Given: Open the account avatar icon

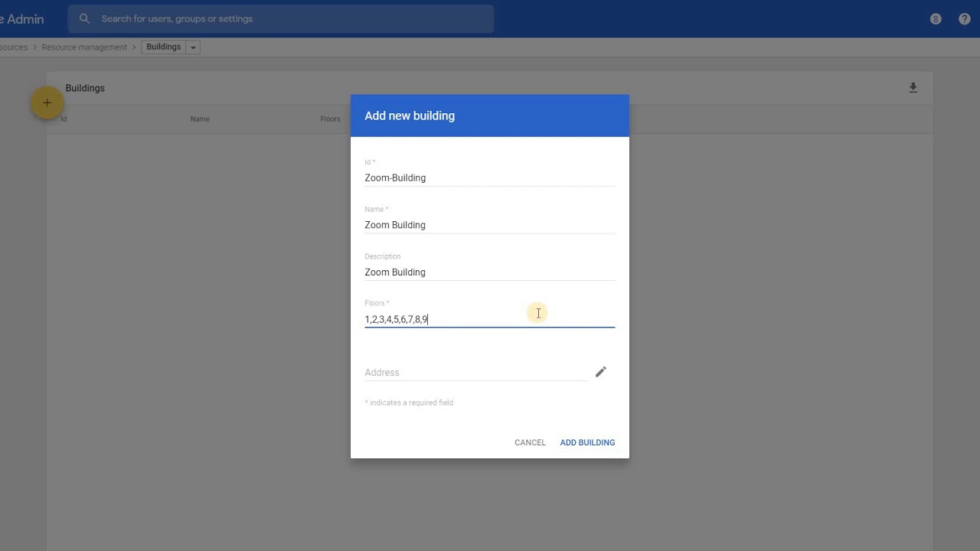Looking at the screenshot, I should [x=936, y=19].
